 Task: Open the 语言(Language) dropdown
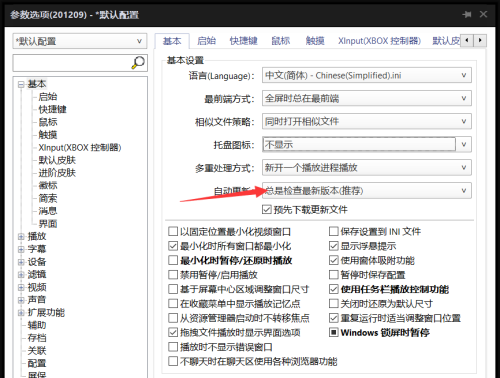tap(367, 75)
